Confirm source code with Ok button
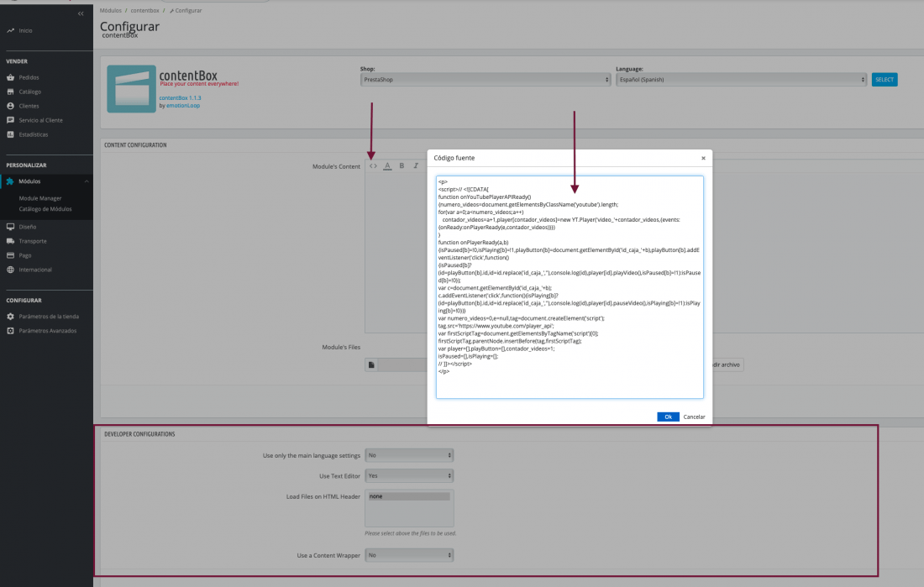 click(x=669, y=417)
